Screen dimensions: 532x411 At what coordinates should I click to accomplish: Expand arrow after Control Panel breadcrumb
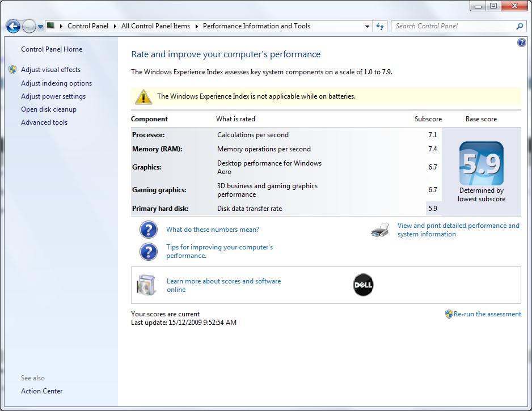[115, 26]
